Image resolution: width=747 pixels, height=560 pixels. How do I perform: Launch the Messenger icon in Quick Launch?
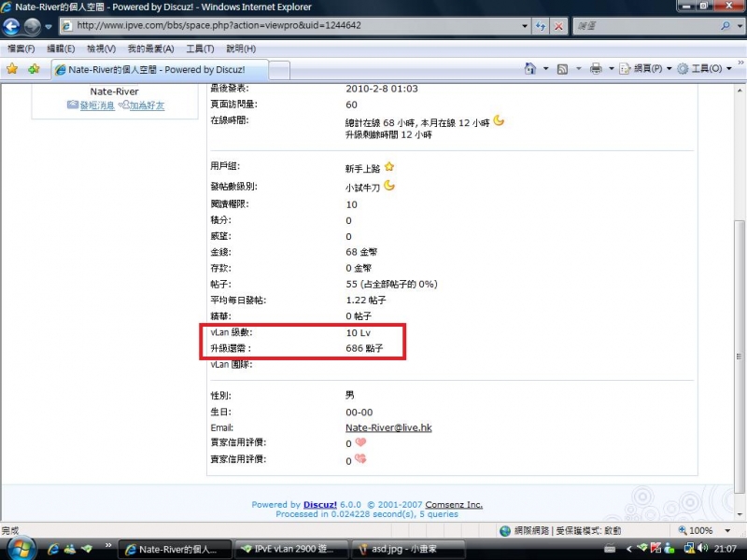(69, 549)
